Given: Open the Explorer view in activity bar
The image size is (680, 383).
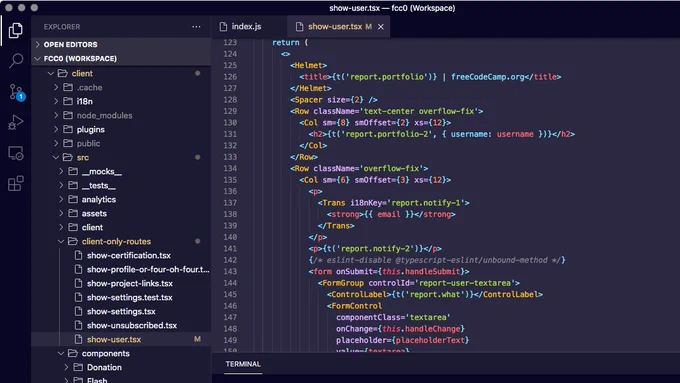Looking at the screenshot, I should [16, 30].
